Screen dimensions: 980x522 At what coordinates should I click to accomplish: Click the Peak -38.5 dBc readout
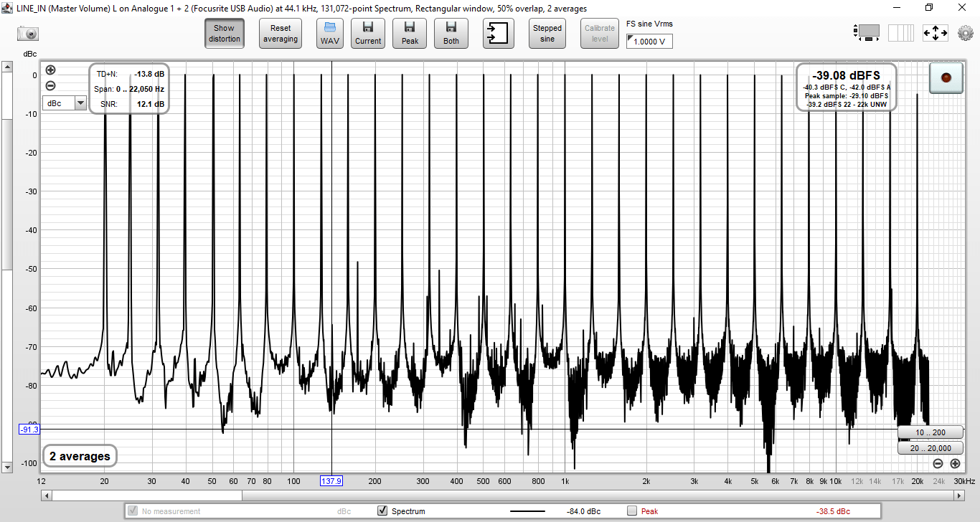pyautogui.click(x=833, y=511)
